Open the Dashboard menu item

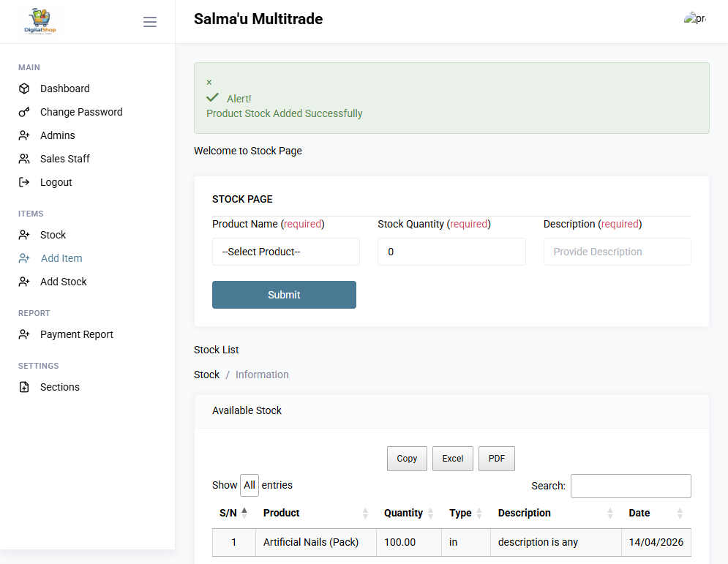tap(65, 89)
